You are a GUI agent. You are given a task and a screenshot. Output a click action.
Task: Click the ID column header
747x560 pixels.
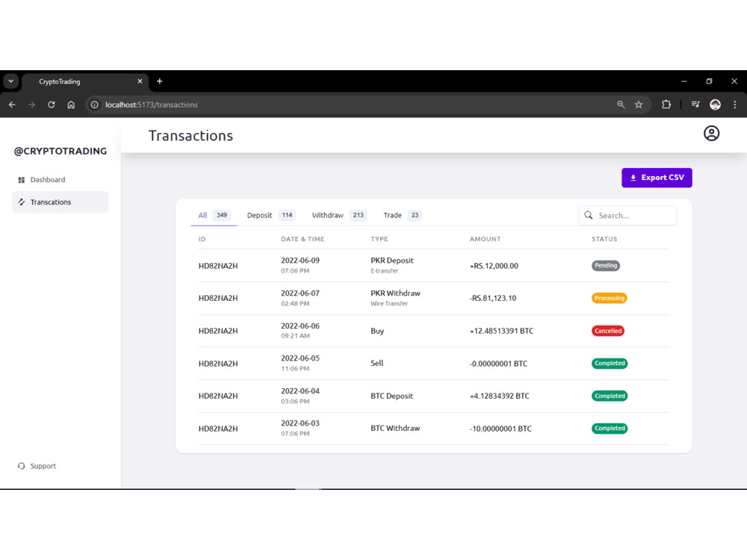click(x=202, y=239)
